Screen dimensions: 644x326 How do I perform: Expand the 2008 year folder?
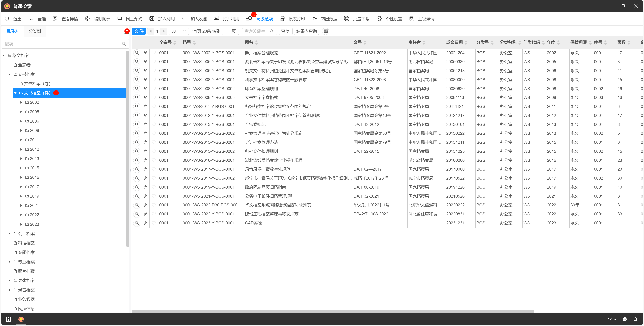pyautogui.click(x=21, y=131)
